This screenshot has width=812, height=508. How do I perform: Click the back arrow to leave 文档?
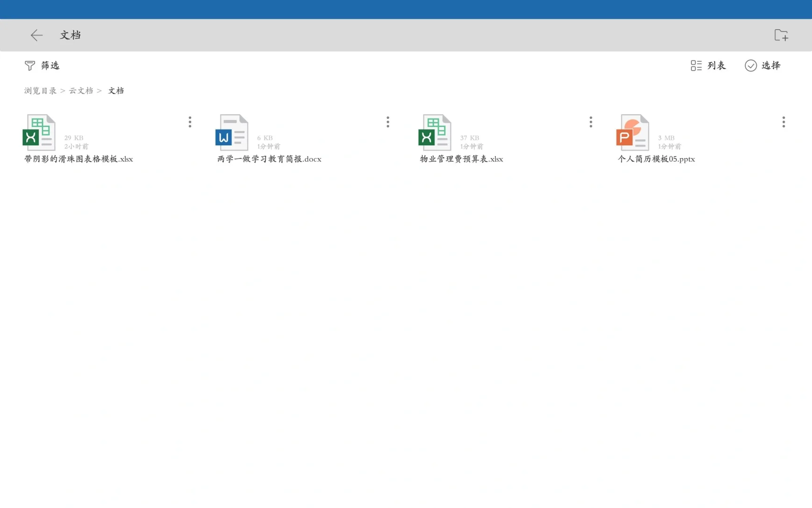pos(36,35)
